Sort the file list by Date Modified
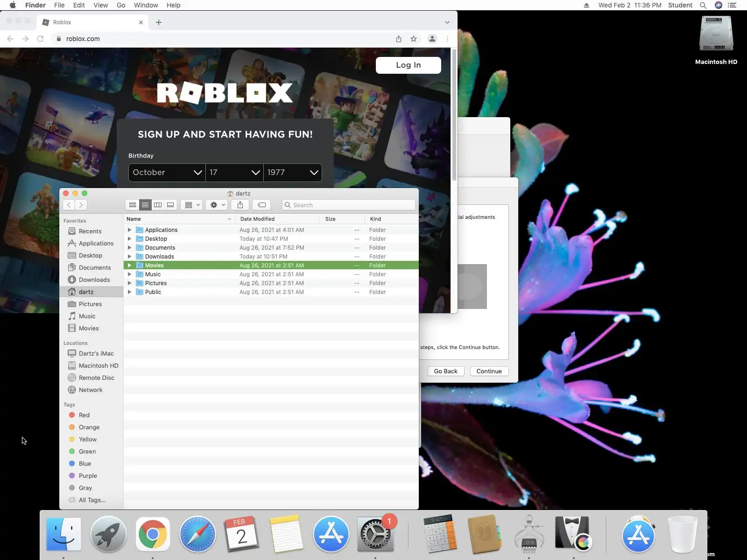The height and width of the screenshot is (560, 747). 277,219
